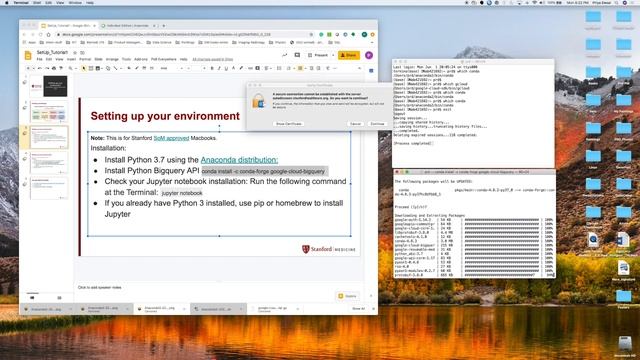Viewport: 640px width, 360px height.
Task: Toggle bold in Slides toolbar
Action: pyautogui.click(x=212, y=68)
